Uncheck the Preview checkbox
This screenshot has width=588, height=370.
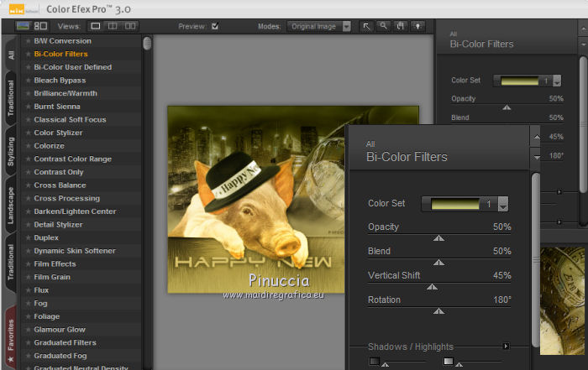pos(215,26)
